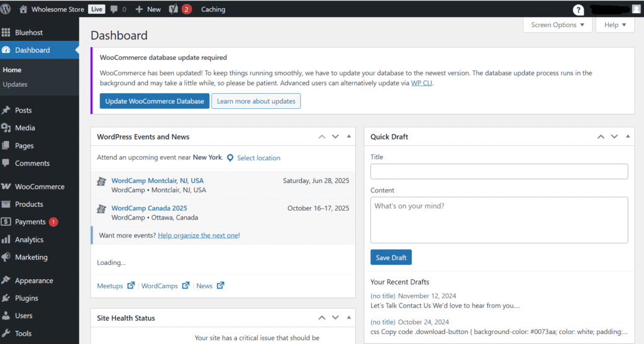The width and height of the screenshot is (644, 344).
Task: Move Quick Draft widget up
Action: pyautogui.click(x=601, y=136)
